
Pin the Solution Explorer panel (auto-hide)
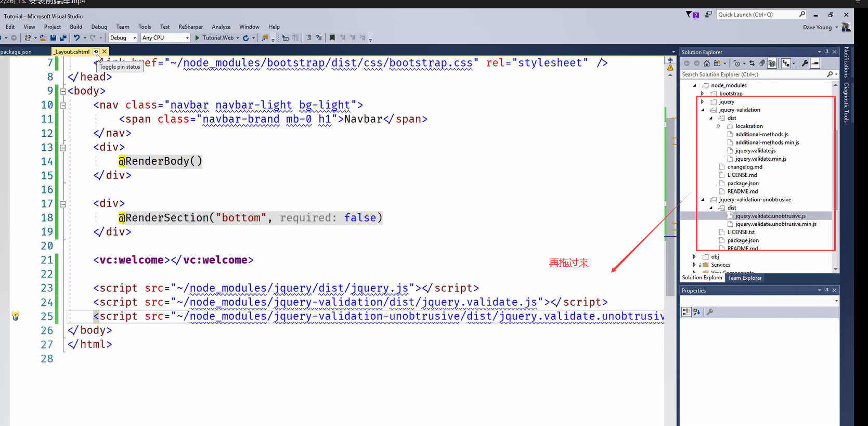(x=827, y=52)
